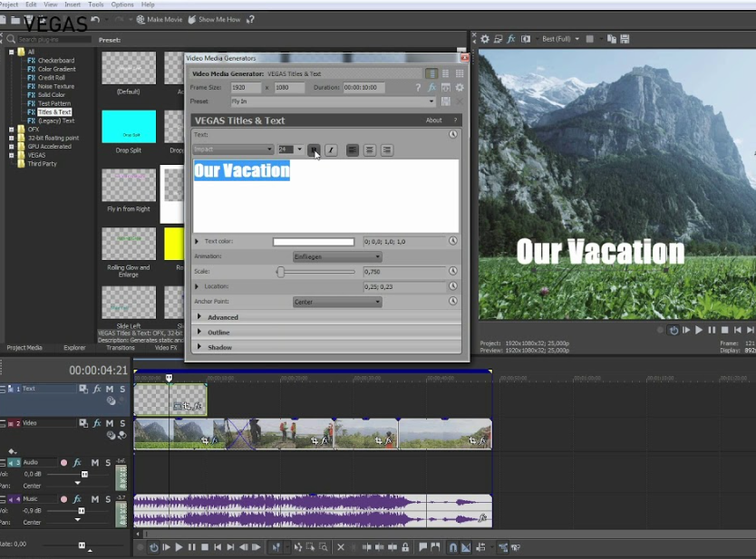756x559 pixels.
Task: Solo the Music track
Action: pos(108,499)
